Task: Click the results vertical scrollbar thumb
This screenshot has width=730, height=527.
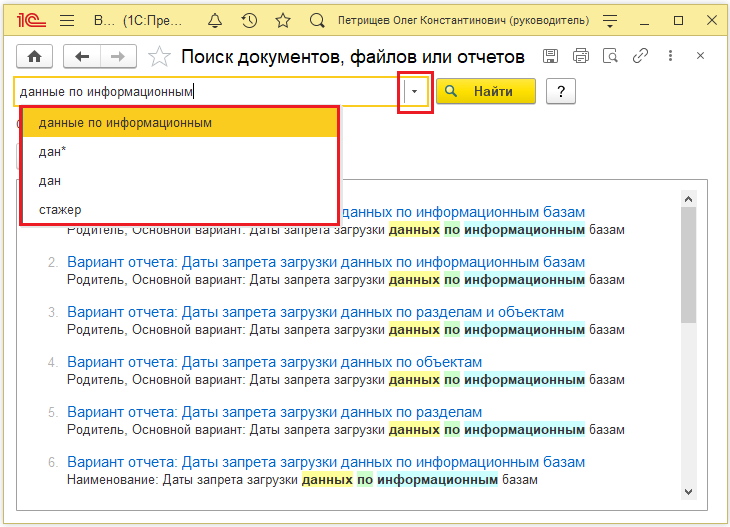Action: [x=689, y=265]
